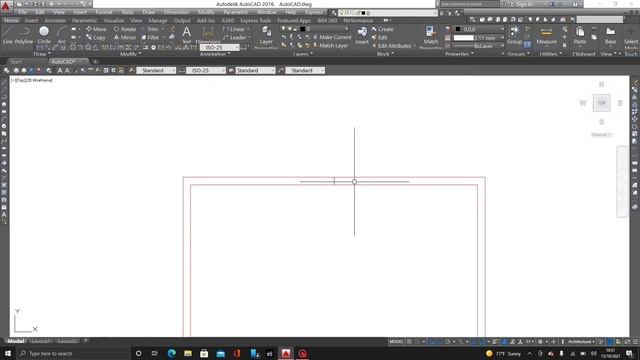
Task: Open the AutoCAD application menu logo
Action: (x=5, y=6)
